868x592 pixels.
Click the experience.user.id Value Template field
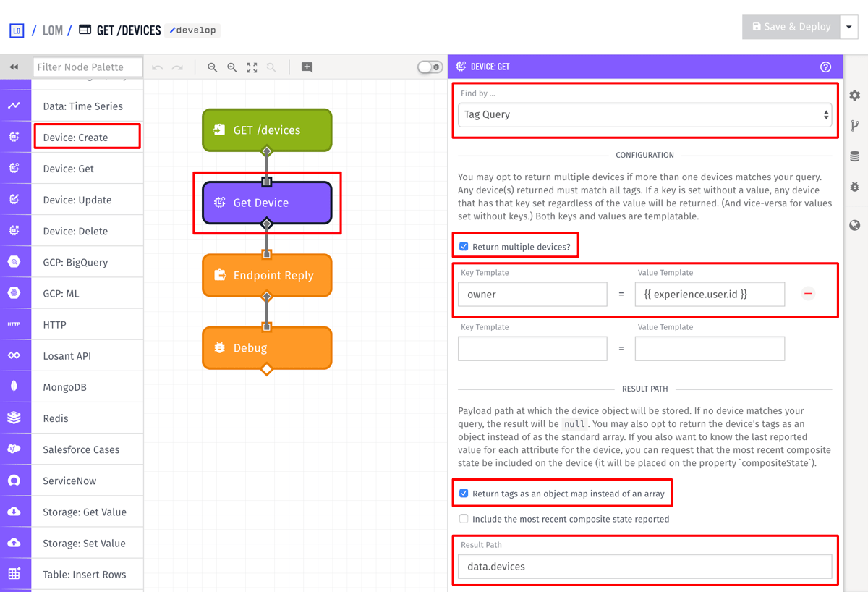click(x=710, y=295)
